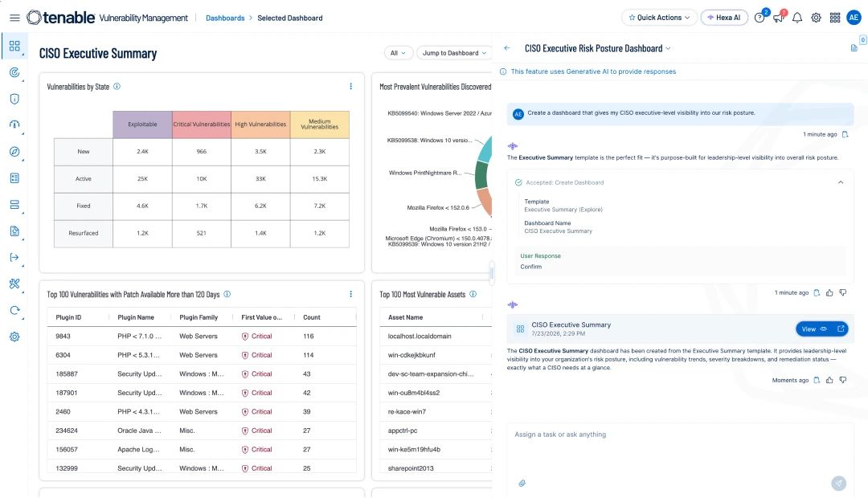The height and width of the screenshot is (498, 868).
Task: Click the Fixed High value 6.2K
Action: click(260, 206)
